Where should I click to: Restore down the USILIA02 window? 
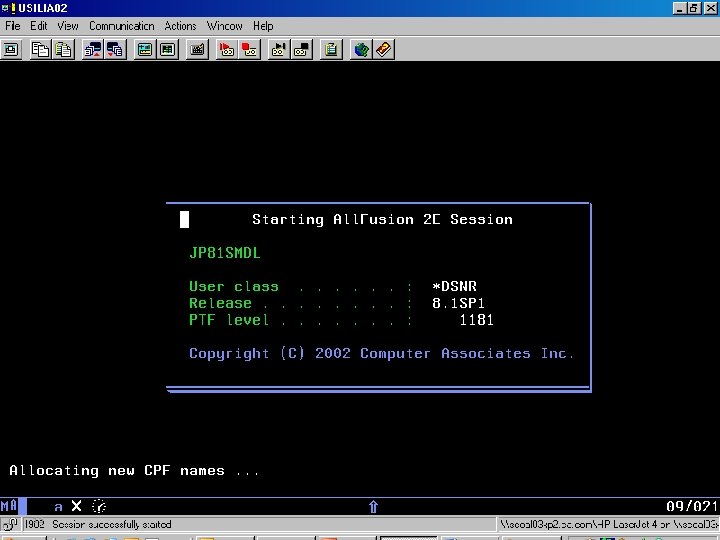point(694,8)
